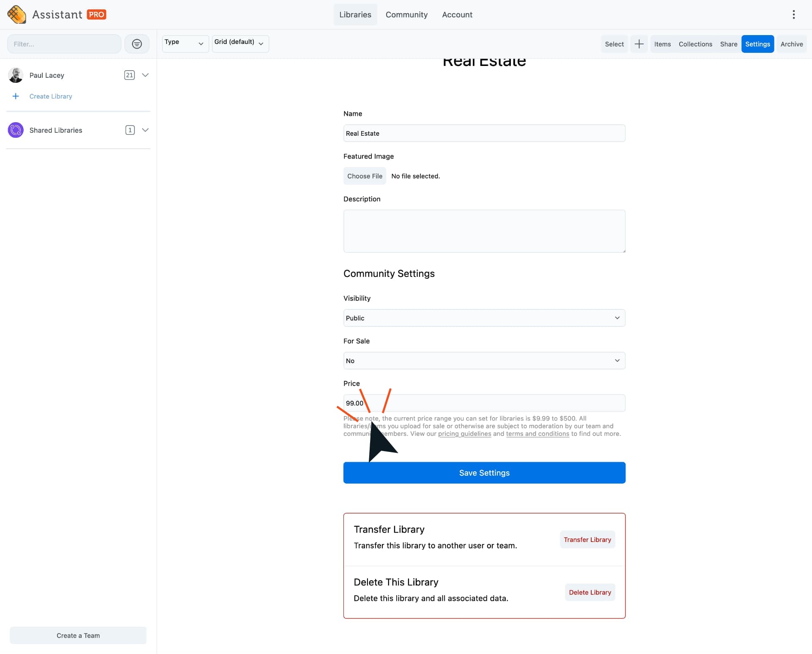This screenshot has height=654, width=812.
Task: Open the Archive tab
Action: (791, 44)
